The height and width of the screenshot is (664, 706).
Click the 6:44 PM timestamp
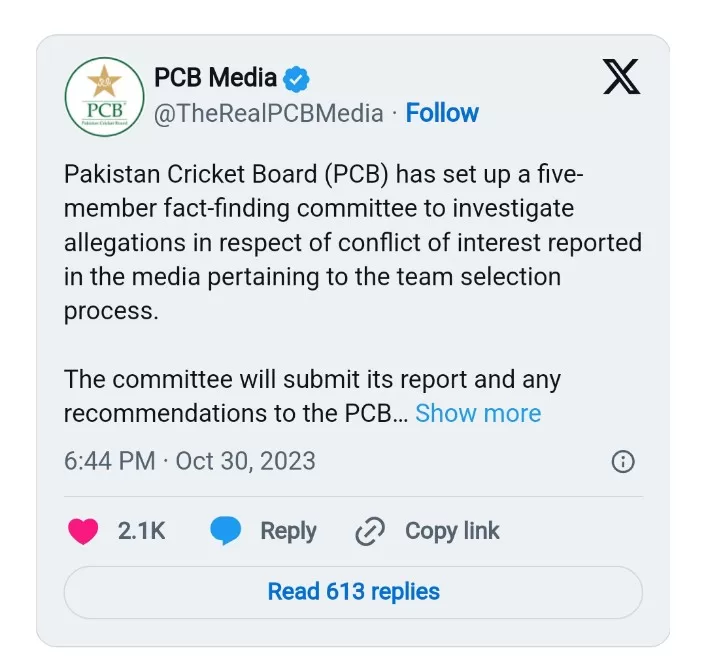[110, 461]
